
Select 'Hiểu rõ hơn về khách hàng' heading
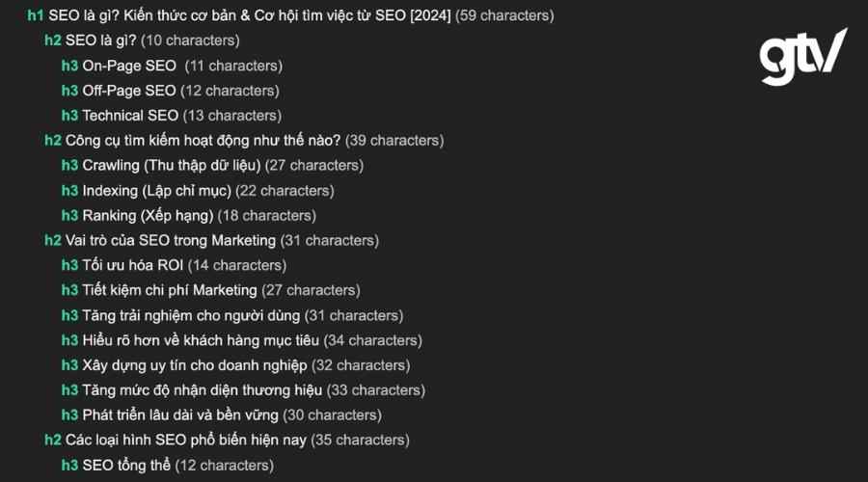(x=201, y=340)
